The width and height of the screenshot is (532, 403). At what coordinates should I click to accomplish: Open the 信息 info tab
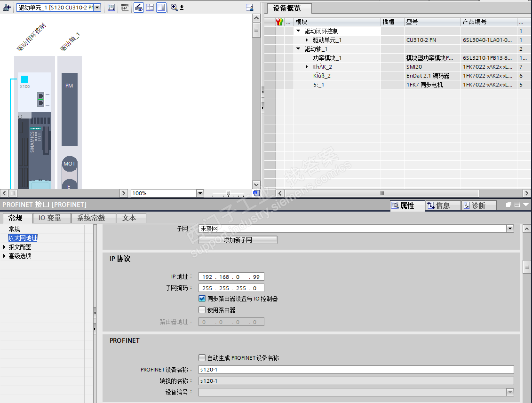click(443, 205)
